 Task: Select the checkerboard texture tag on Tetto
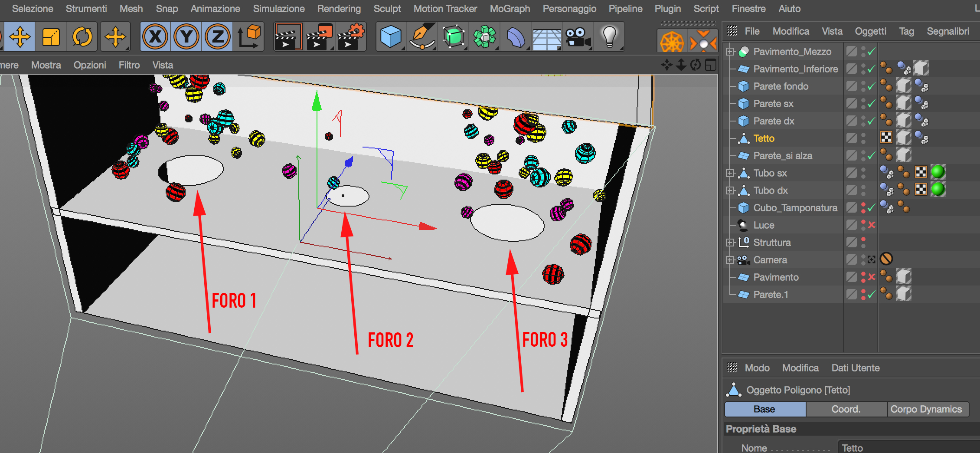pos(886,138)
